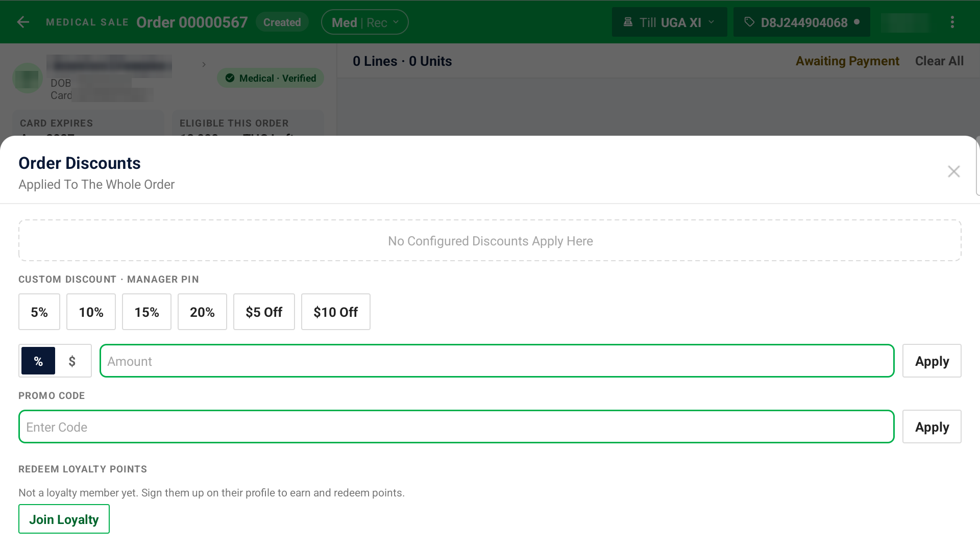
Task: Open the three-dot overflow menu
Action: [x=952, y=22]
